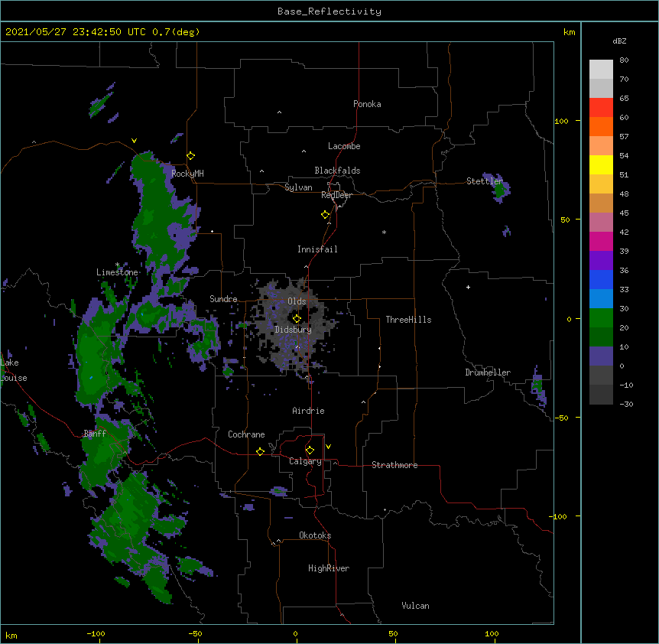This screenshot has width=659, height=644.
Task: Click the 50 tick label on the bottom axis
Action: click(x=393, y=633)
